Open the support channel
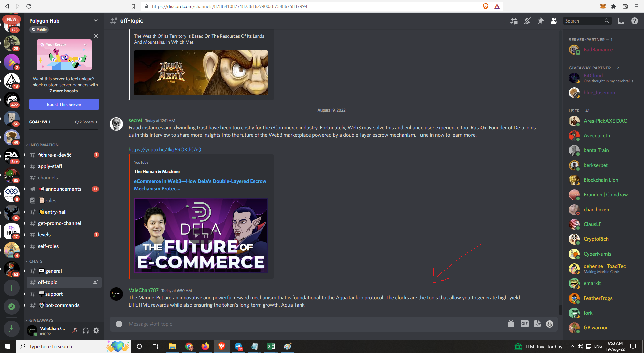 (64, 294)
